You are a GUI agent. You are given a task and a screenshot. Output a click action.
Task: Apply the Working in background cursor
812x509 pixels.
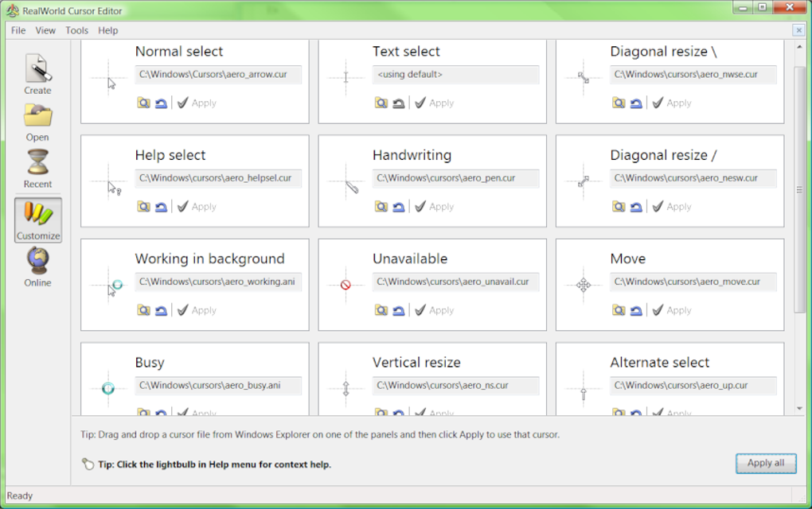pos(197,310)
